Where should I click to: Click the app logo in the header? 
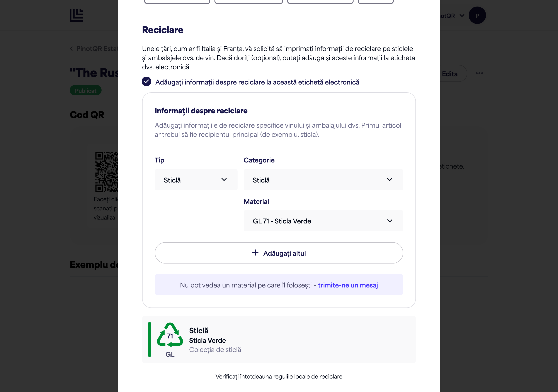coord(76,15)
